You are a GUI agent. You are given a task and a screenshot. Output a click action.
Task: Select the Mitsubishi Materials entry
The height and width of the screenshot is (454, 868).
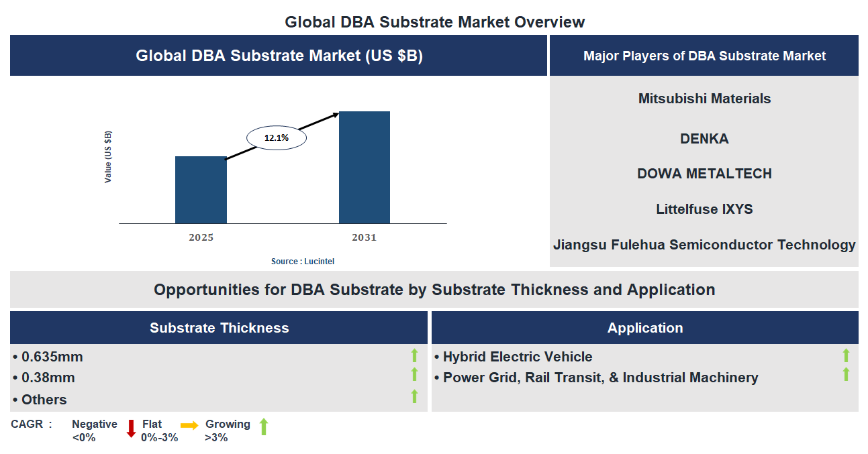pos(704,98)
